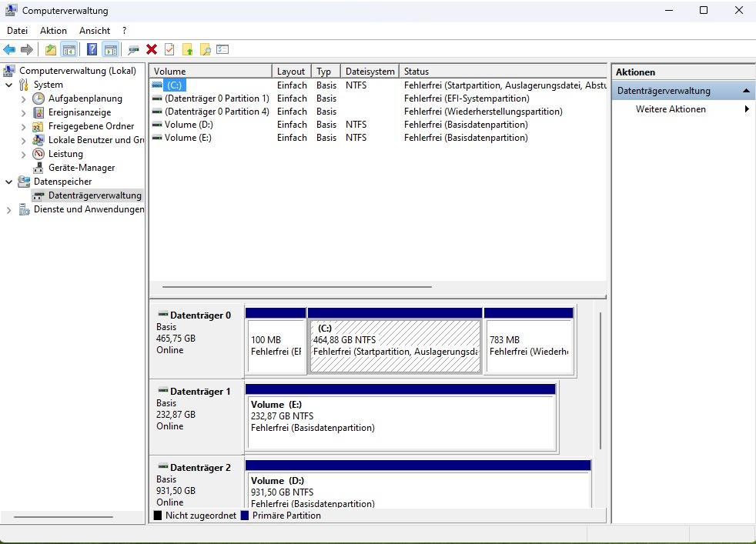The width and height of the screenshot is (756, 544).
Task: Select the System tools icon in tree
Action: click(x=24, y=85)
